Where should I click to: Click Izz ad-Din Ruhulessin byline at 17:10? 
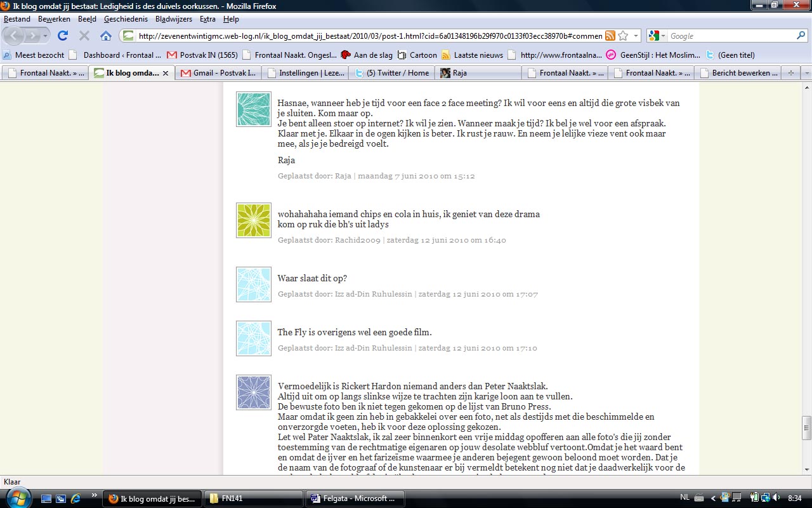tap(373, 348)
